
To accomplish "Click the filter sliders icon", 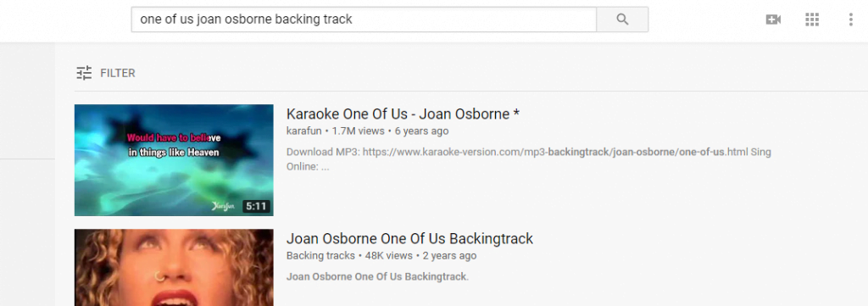I will [x=84, y=73].
